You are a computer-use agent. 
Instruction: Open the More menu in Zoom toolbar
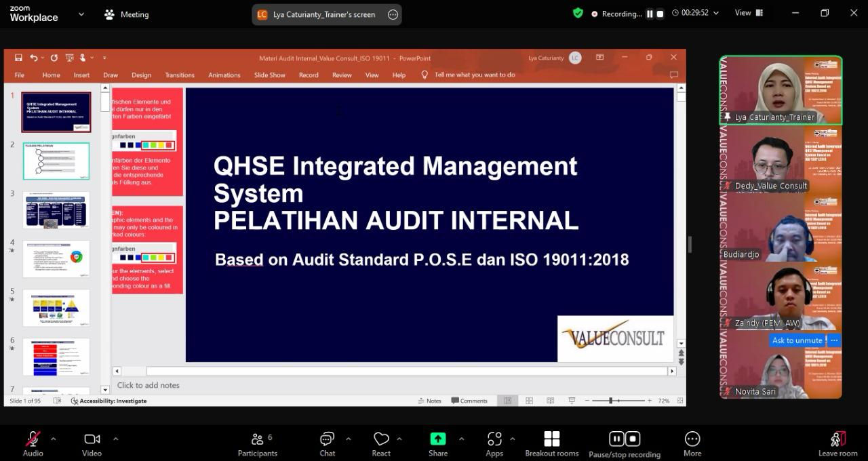click(x=692, y=444)
